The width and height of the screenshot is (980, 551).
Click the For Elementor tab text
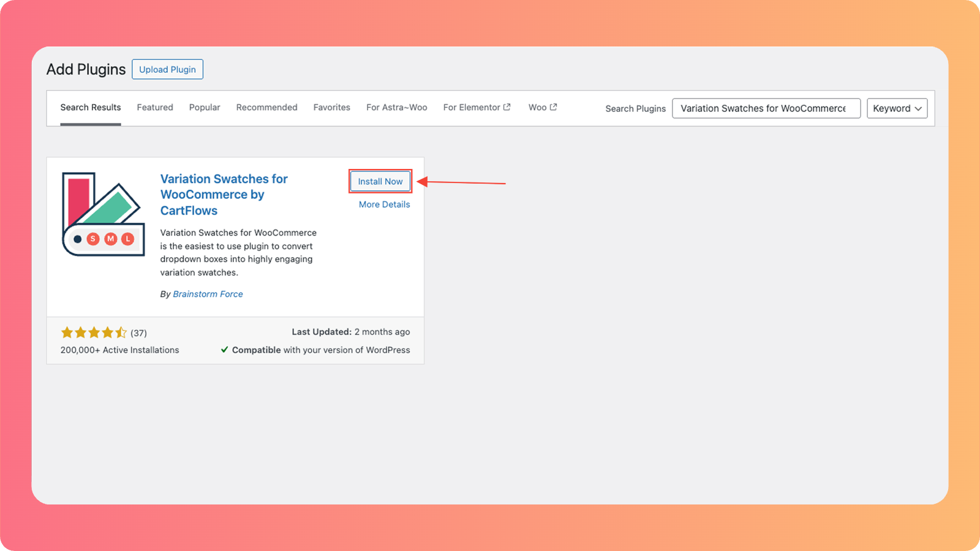[472, 107]
